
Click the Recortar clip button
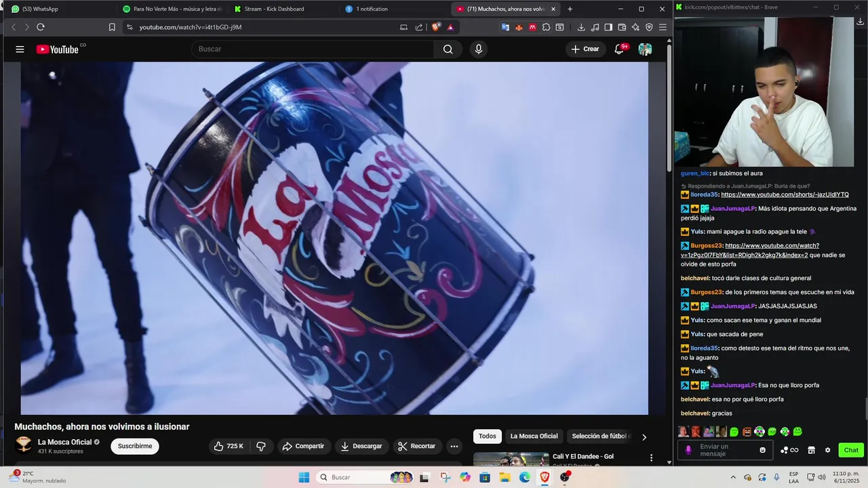(416, 446)
